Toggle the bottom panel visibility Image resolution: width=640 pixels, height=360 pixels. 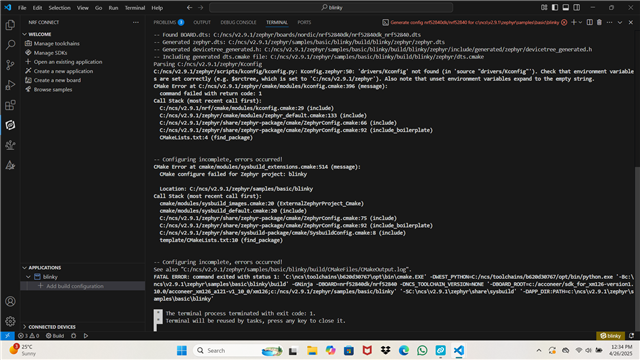(x=566, y=7)
